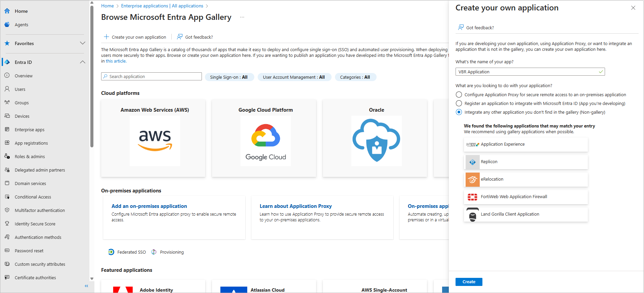Viewport: 644px width, 293px height.
Task: Click the Home icon in sidebar
Action: pos(7,11)
